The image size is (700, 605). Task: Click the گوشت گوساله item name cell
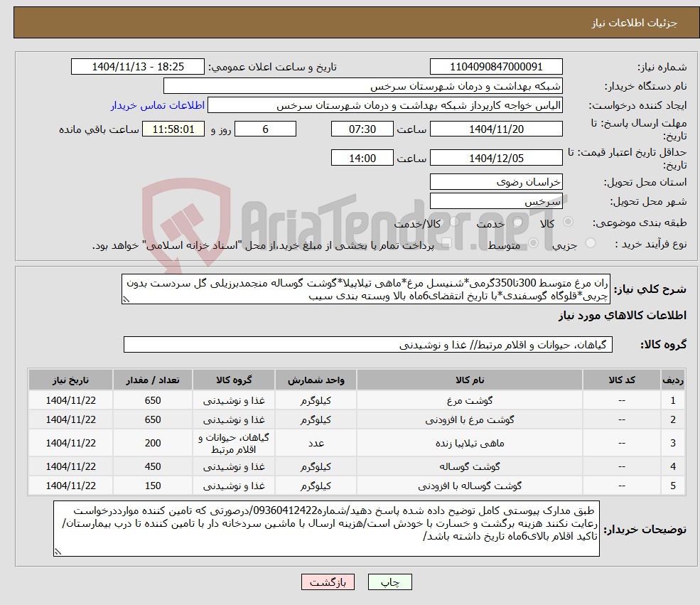[x=470, y=466]
